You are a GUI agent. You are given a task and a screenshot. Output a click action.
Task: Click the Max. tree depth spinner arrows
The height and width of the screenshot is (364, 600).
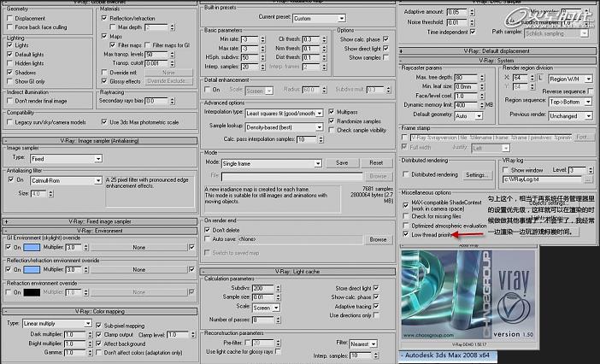point(482,77)
